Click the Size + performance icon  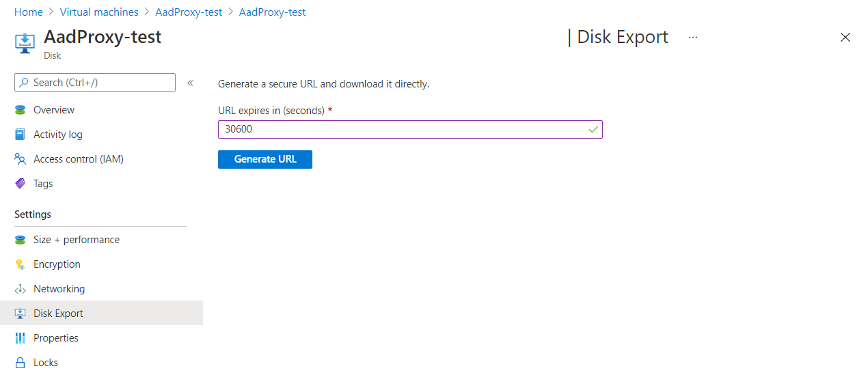pyautogui.click(x=21, y=240)
